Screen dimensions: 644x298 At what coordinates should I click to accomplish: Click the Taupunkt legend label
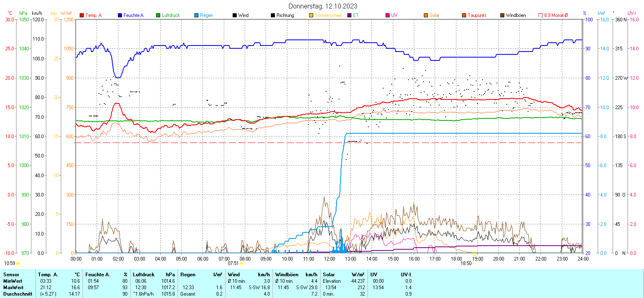point(477,15)
